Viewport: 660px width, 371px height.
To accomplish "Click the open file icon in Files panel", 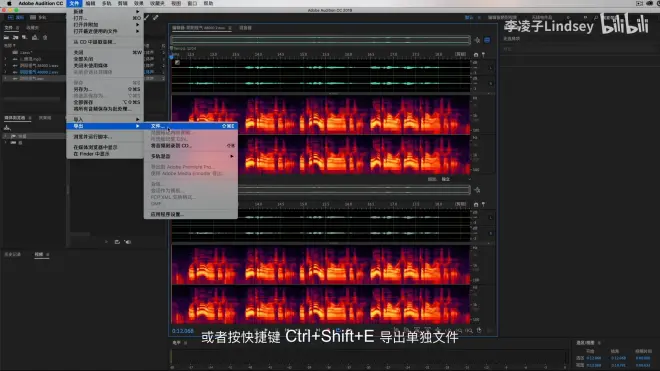I will 7,37.
